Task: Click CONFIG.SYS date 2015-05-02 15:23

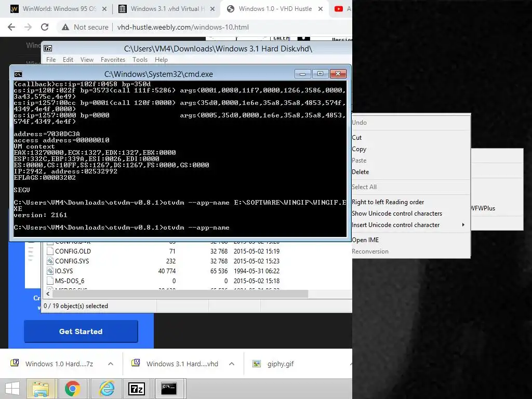Action: (x=257, y=261)
